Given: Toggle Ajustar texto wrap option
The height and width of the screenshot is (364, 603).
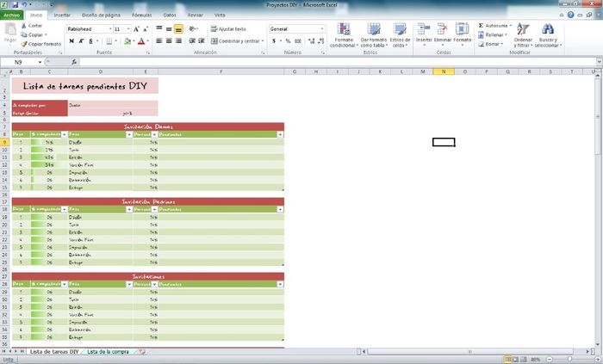Looking at the screenshot, I should pyautogui.click(x=227, y=28).
